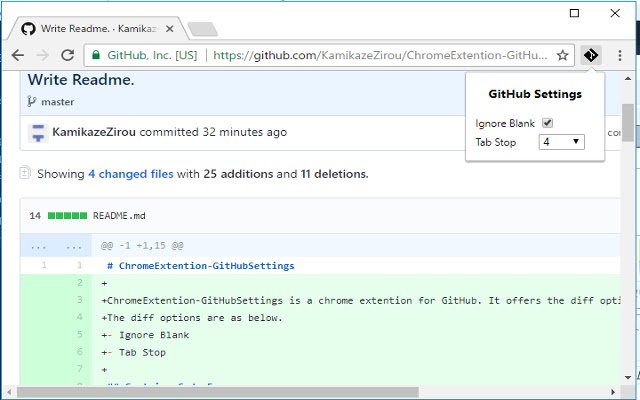This screenshot has height=400, width=640.
Task: Select the Write Readme browser tab
Action: (x=98, y=29)
